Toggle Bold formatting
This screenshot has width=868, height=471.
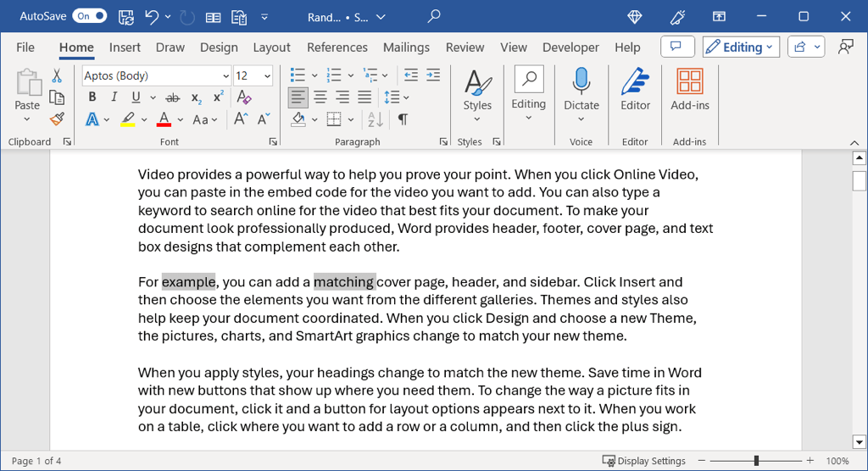coord(92,97)
